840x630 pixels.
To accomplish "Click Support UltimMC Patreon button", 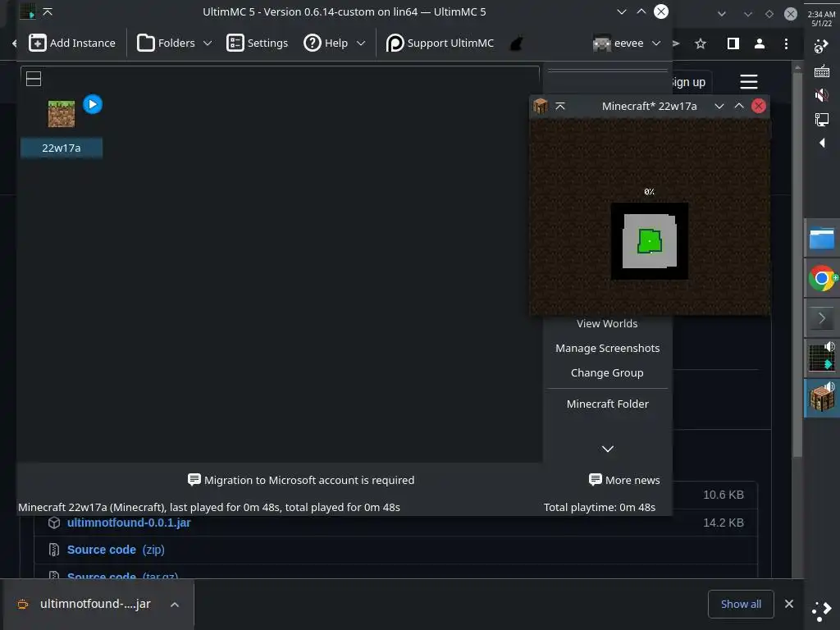I will 440,43.
